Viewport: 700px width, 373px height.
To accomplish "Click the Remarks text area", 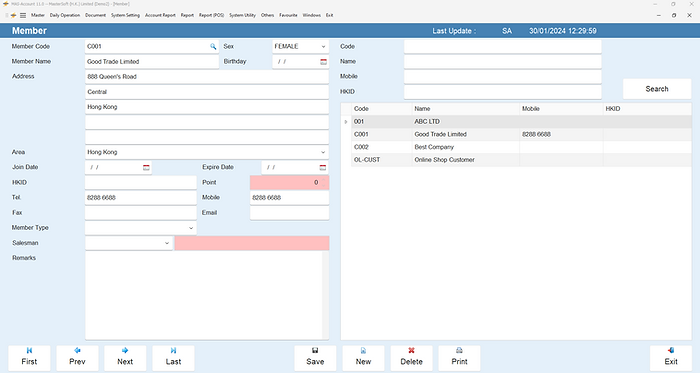I will (207, 296).
